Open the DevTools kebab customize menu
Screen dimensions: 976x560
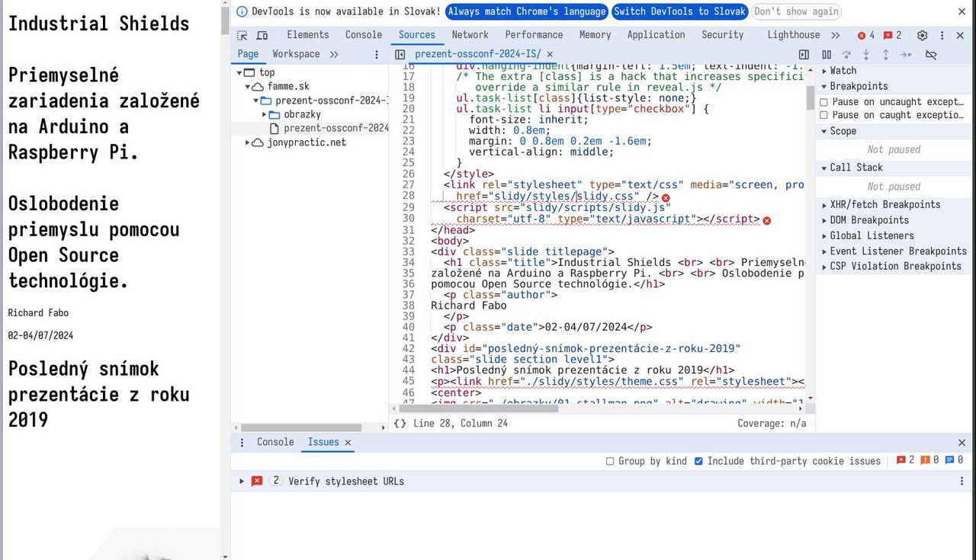pos(942,35)
